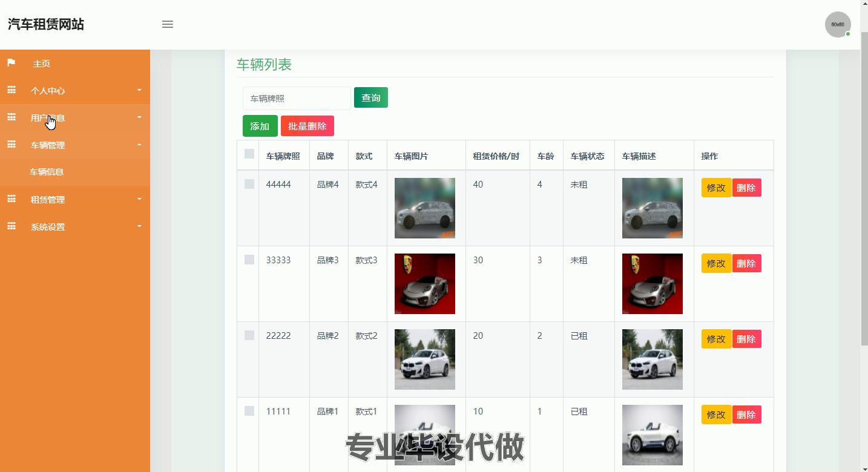Click 修改 for vehicle 22222
868x472 pixels.
pos(716,339)
